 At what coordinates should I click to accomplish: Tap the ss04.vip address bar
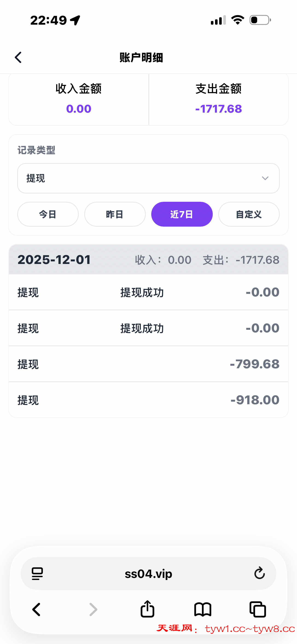148,574
